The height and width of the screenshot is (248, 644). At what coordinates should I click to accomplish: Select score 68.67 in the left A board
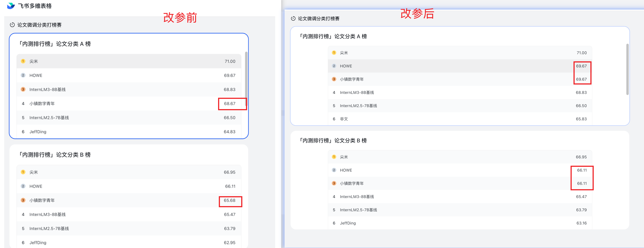[x=229, y=104]
